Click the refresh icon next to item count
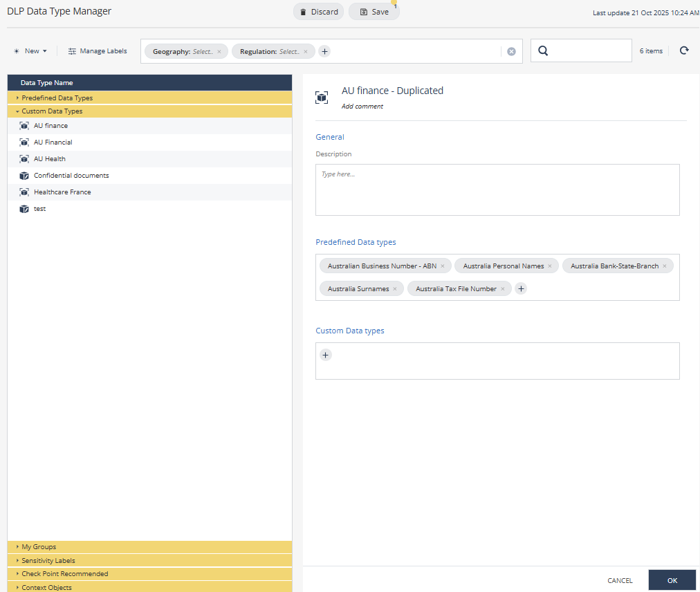 (x=684, y=50)
